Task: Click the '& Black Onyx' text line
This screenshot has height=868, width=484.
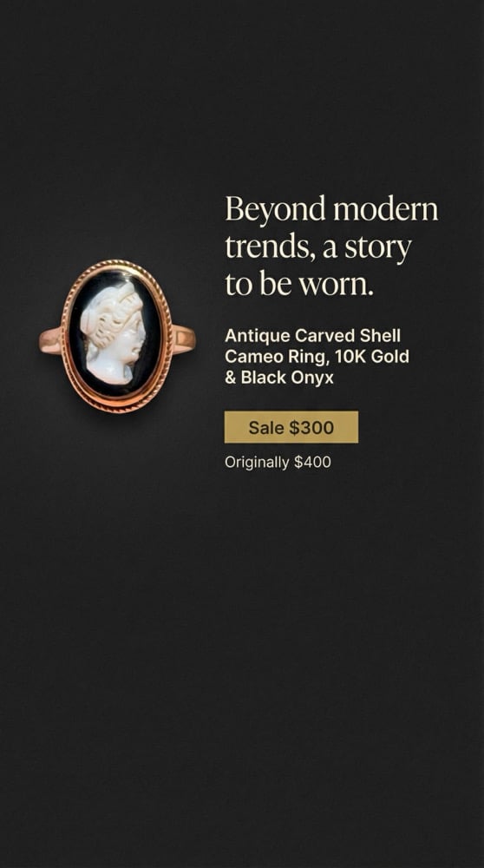Action: (x=279, y=378)
